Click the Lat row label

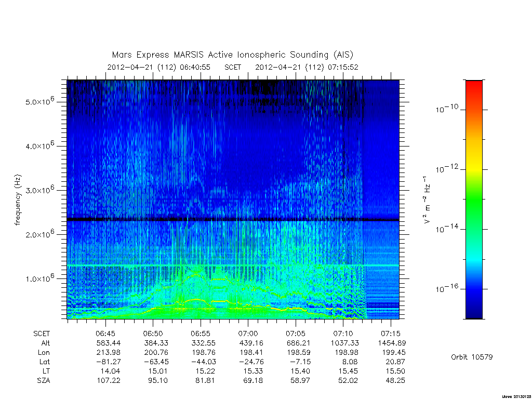[45, 362]
